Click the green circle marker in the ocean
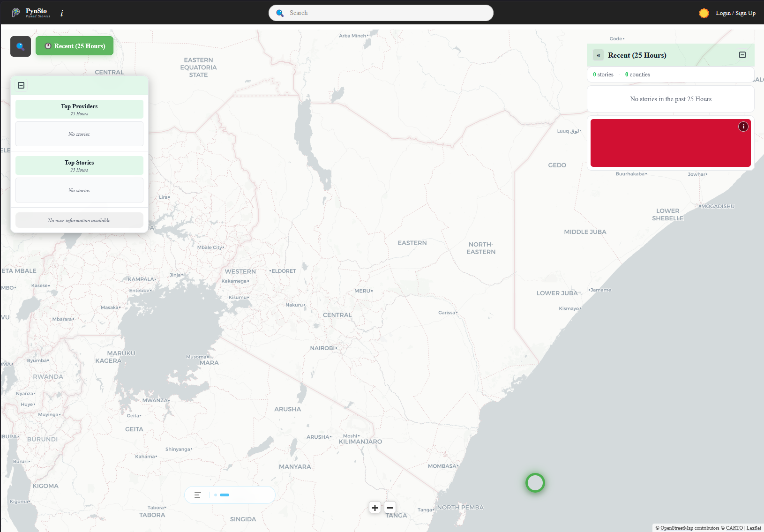This screenshot has height=532, width=764. [x=535, y=483]
